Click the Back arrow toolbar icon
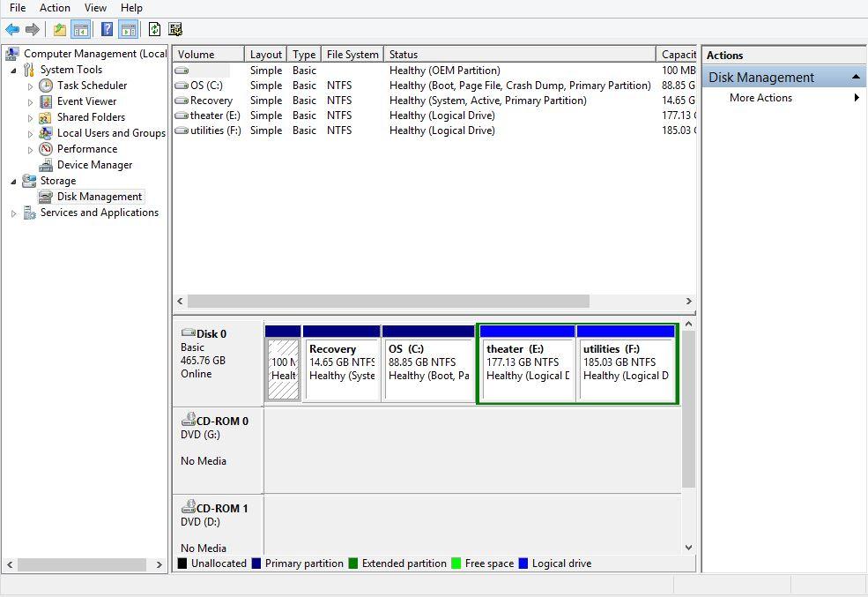The image size is (868, 597). tap(12, 29)
